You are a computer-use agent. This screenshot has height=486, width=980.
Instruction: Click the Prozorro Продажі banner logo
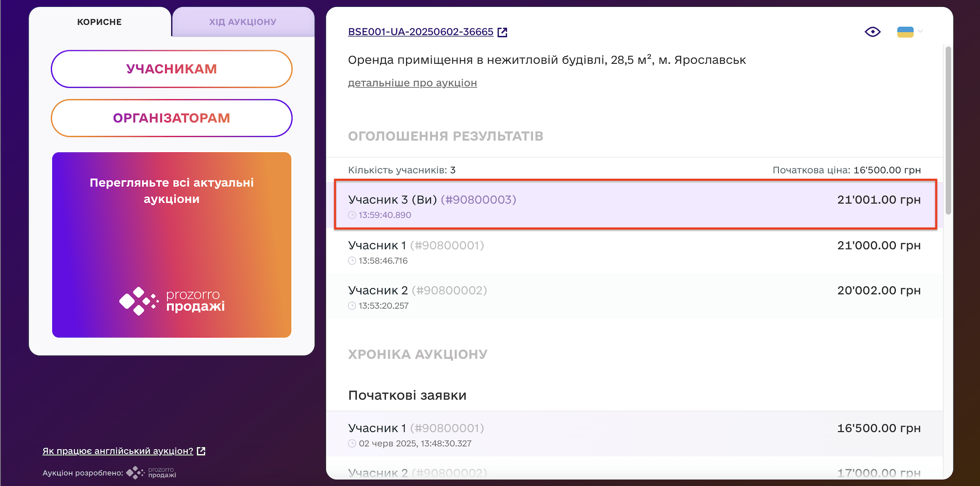pos(172,301)
